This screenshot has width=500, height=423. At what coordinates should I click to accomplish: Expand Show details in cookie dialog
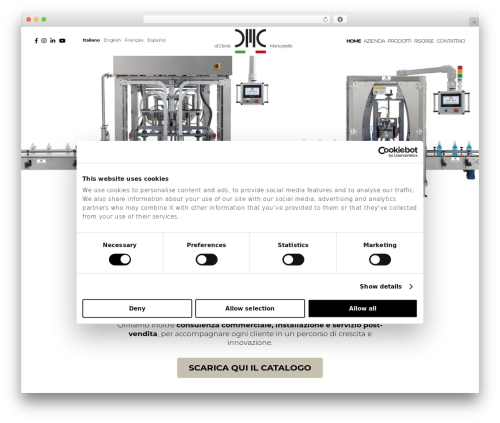coord(386,287)
